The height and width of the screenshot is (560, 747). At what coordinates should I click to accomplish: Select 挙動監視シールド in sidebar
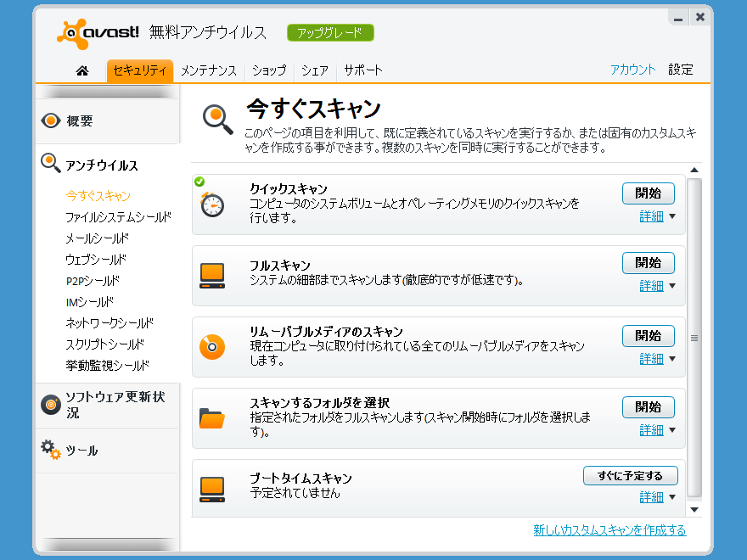coord(107,365)
